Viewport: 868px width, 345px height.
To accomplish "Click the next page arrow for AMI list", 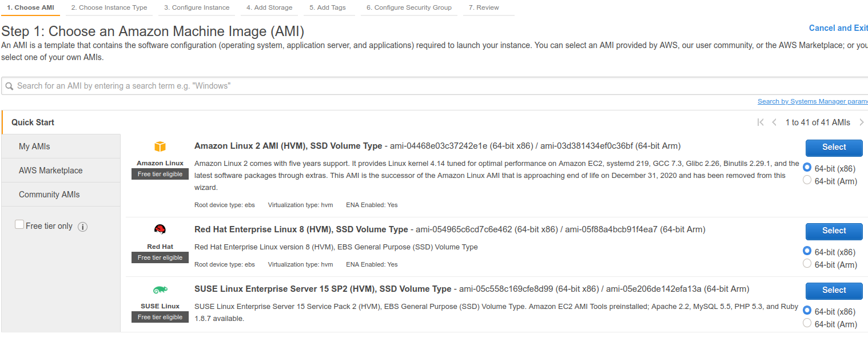I will click(x=862, y=122).
